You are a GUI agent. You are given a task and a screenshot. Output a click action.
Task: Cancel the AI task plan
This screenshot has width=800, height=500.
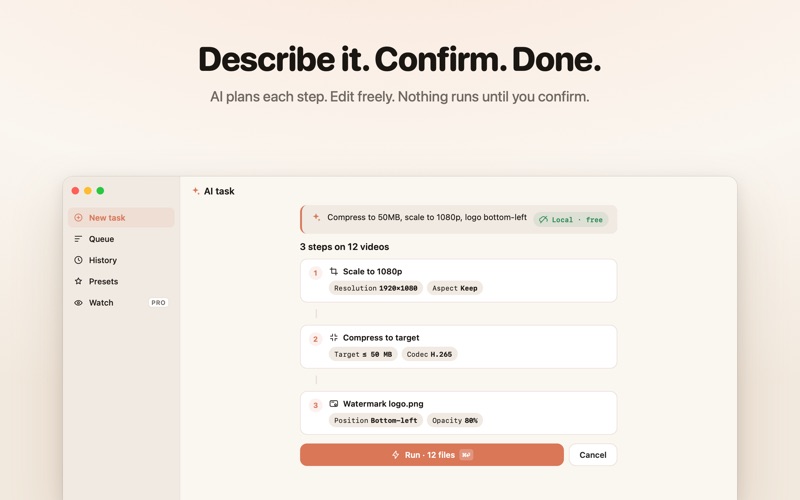point(592,455)
